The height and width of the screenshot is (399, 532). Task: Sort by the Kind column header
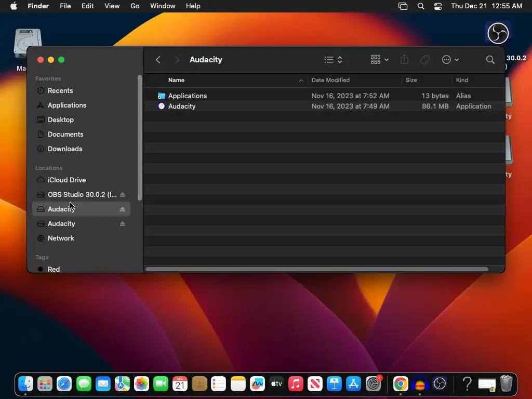[x=462, y=80]
